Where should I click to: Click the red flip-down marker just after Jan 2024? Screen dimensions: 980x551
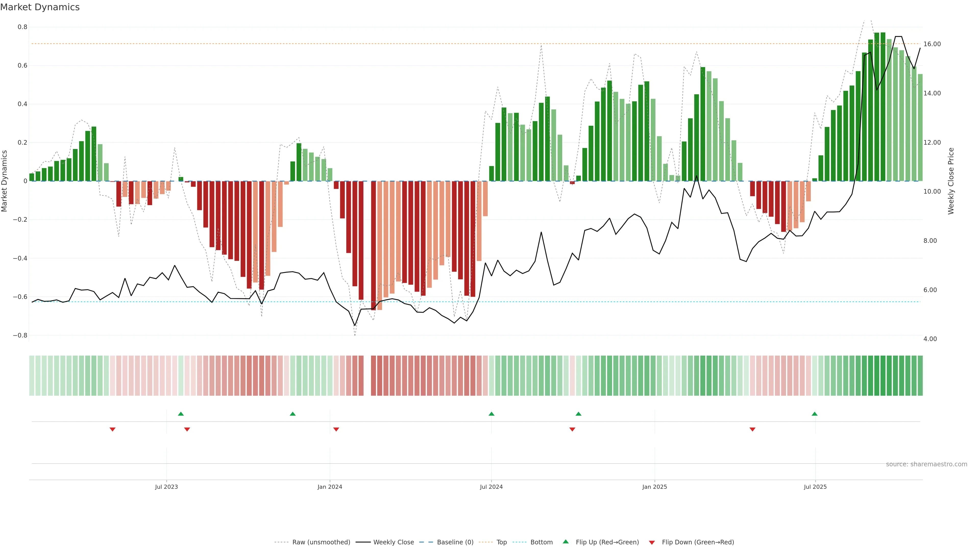click(336, 429)
